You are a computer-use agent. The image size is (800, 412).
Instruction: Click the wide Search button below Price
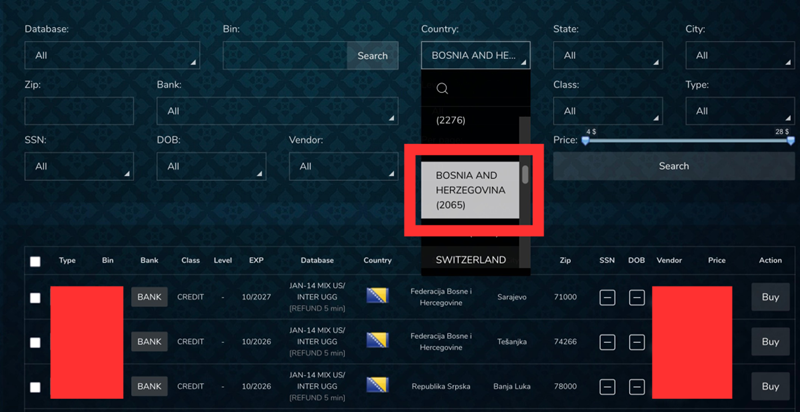[673, 166]
